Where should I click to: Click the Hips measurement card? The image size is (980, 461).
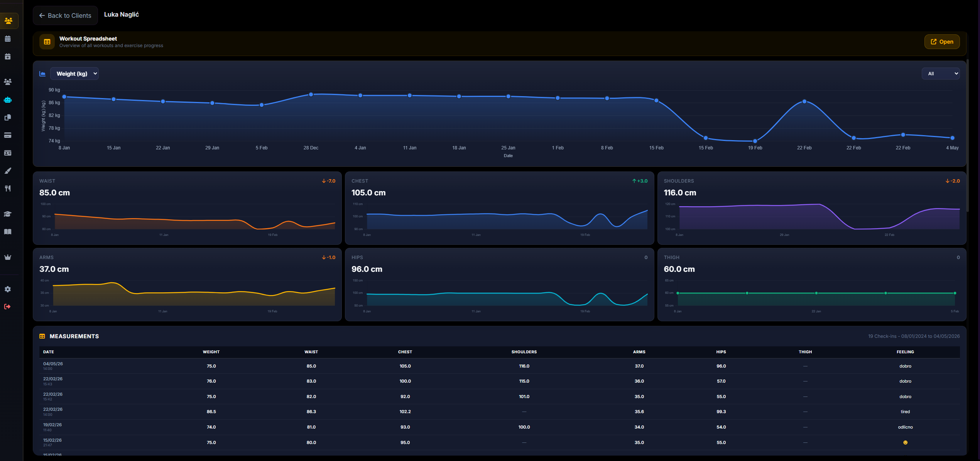pyautogui.click(x=499, y=285)
